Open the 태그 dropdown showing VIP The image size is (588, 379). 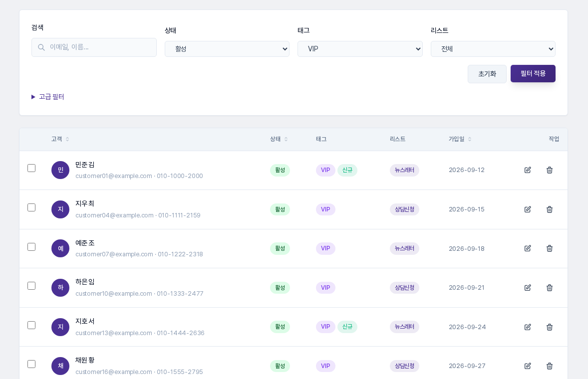360,49
